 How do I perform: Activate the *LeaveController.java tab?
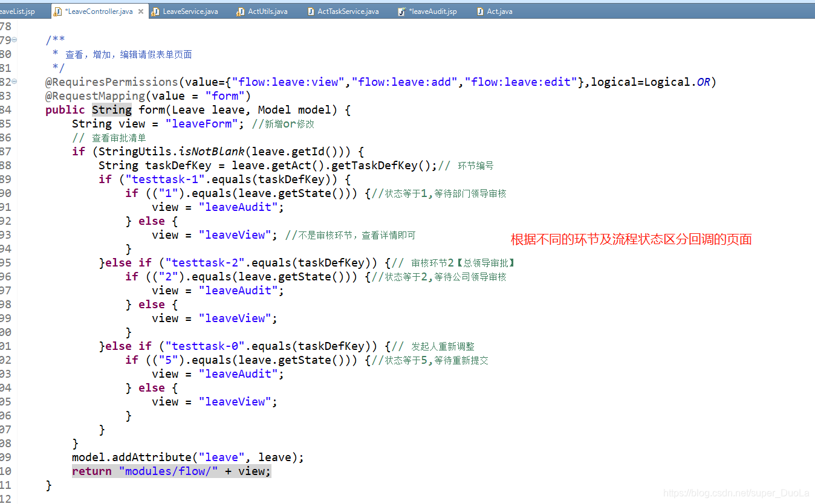coord(98,11)
